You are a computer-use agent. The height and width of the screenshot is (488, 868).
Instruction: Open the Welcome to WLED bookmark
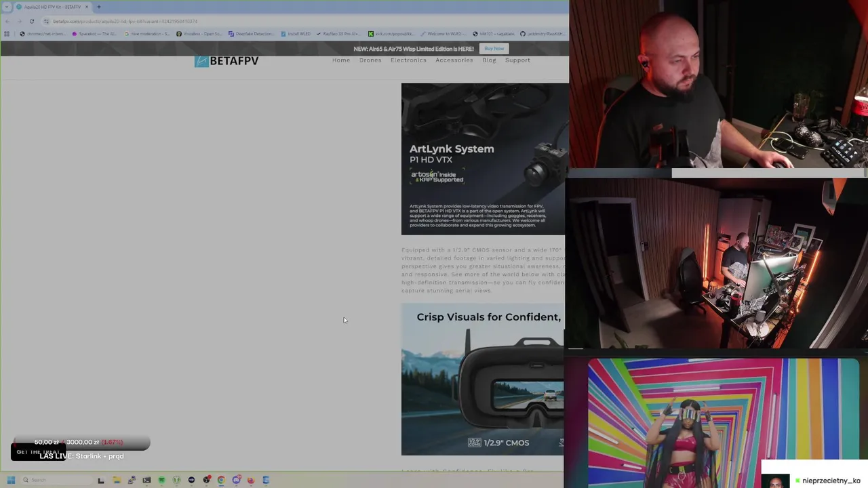pyautogui.click(x=443, y=33)
